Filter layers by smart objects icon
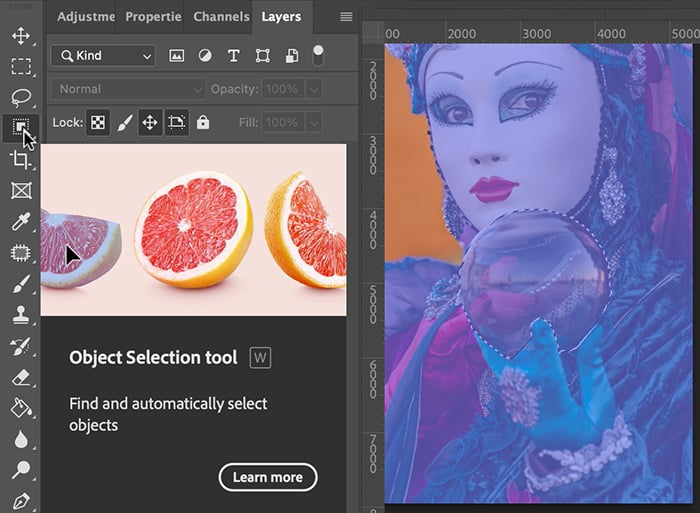 pyautogui.click(x=292, y=56)
